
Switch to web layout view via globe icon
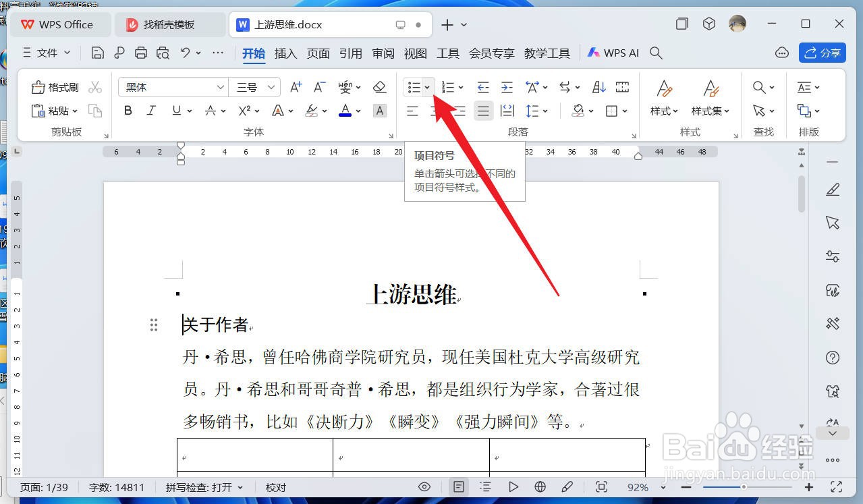[538, 486]
